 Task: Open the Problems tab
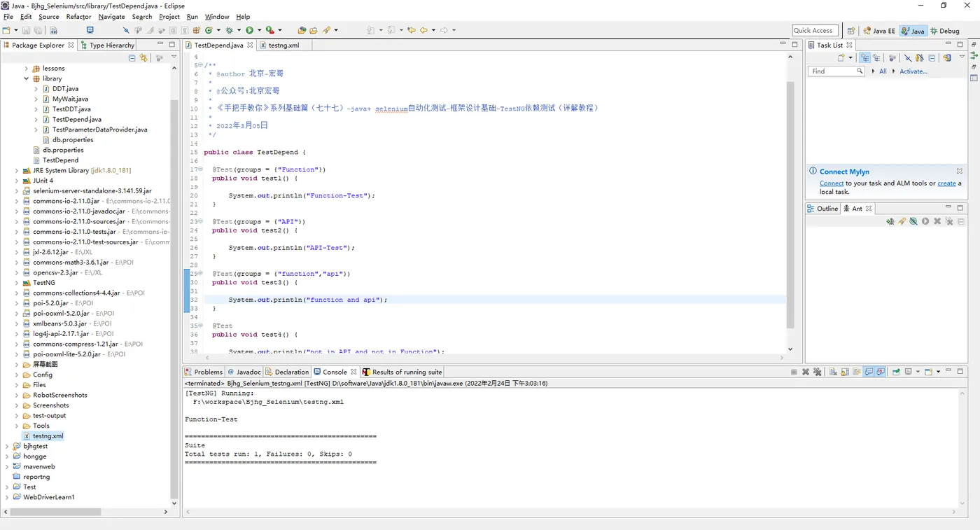204,372
